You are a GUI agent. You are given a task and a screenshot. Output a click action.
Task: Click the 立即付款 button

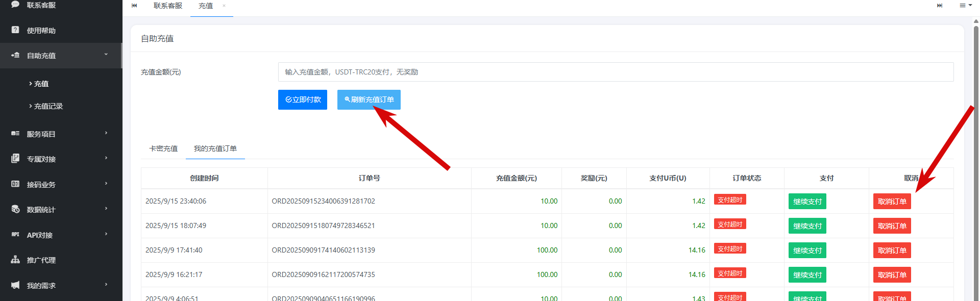303,99
